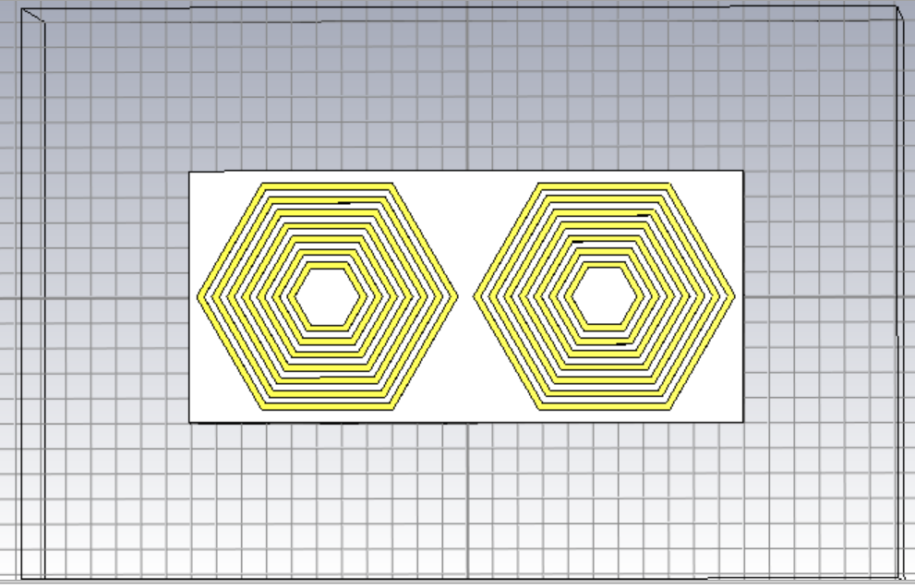Viewport: 915px width, 588px height.
Task: Click the vertical axis line above the substrate
Action: (466, 92)
